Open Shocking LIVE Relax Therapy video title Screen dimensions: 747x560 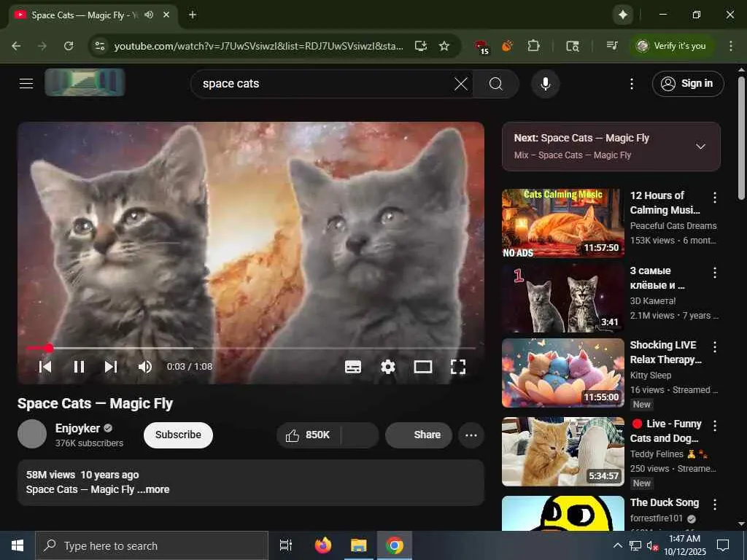(x=665, y=352)
